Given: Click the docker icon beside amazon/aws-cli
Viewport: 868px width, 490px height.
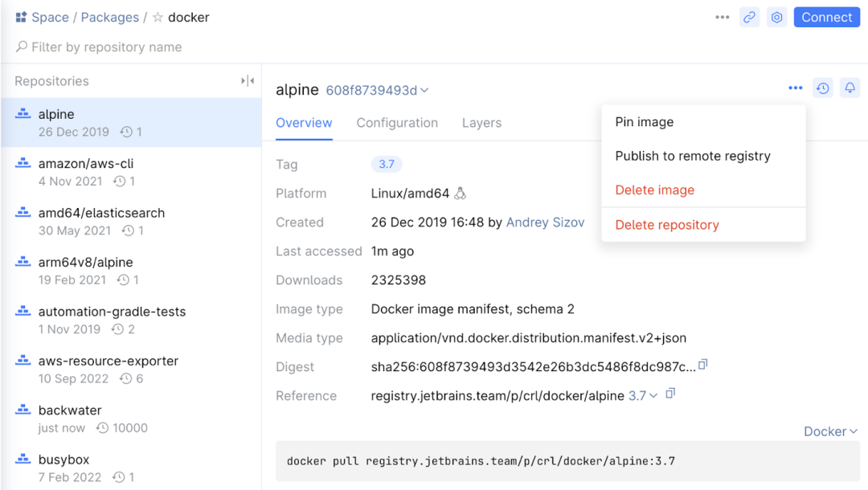Looking at the screenshot, I should point(23,162).
